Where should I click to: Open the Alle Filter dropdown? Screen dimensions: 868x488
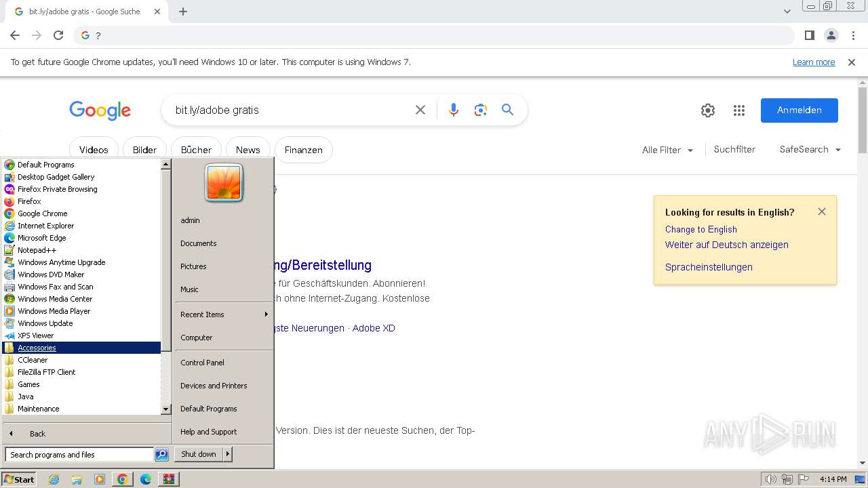[668, 150]
